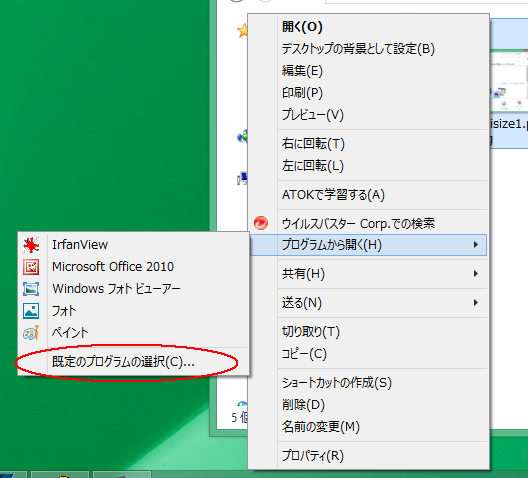The width and height of the screenshot is (528, 478).
Task: Click the red ウイルスバスター icon
Action: [261, 223]
